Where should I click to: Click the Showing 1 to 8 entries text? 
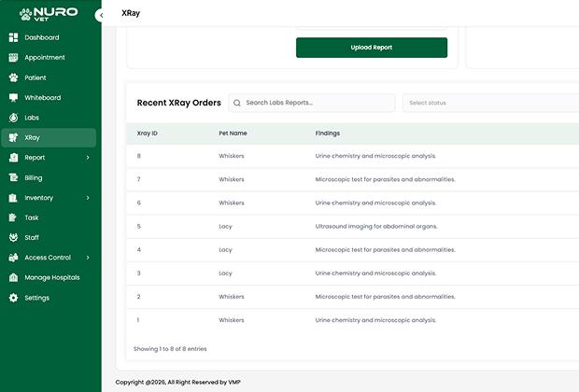coord(170,349)
